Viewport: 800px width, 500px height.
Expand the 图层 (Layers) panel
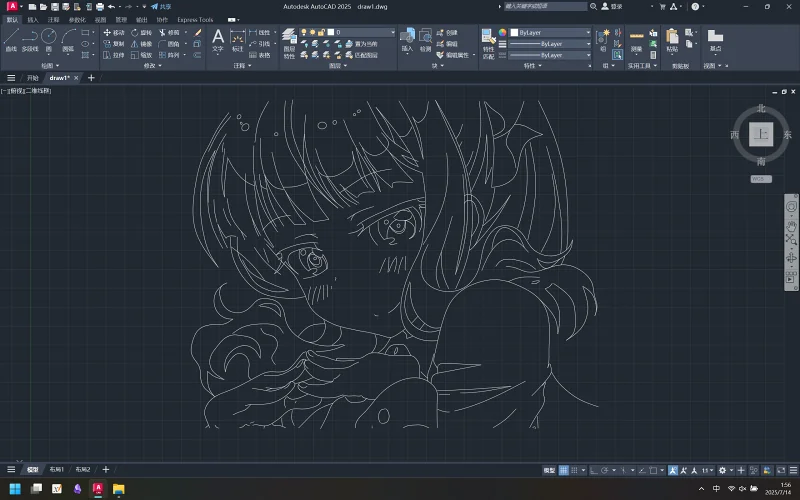pos(338,66)
